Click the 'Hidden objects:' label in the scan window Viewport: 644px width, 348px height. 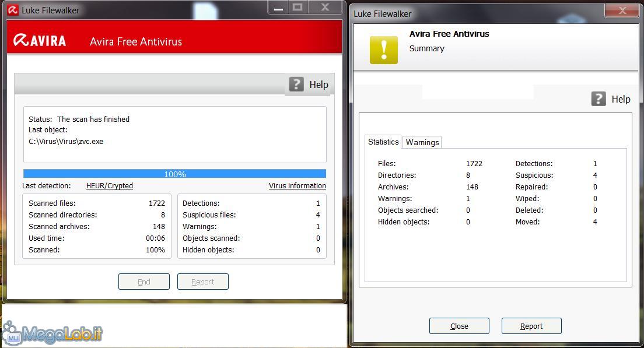pyautogui.click(x=208, y=249)
